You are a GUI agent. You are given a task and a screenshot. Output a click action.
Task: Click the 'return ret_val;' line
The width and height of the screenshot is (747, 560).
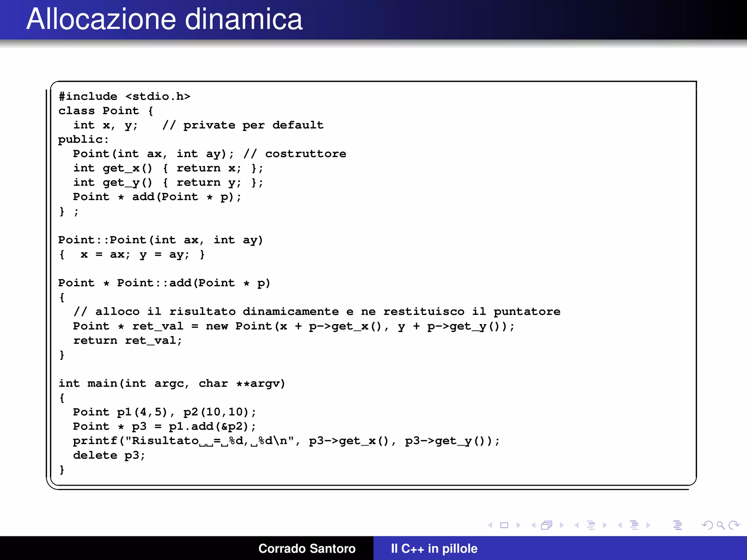[x=127, y=341]
